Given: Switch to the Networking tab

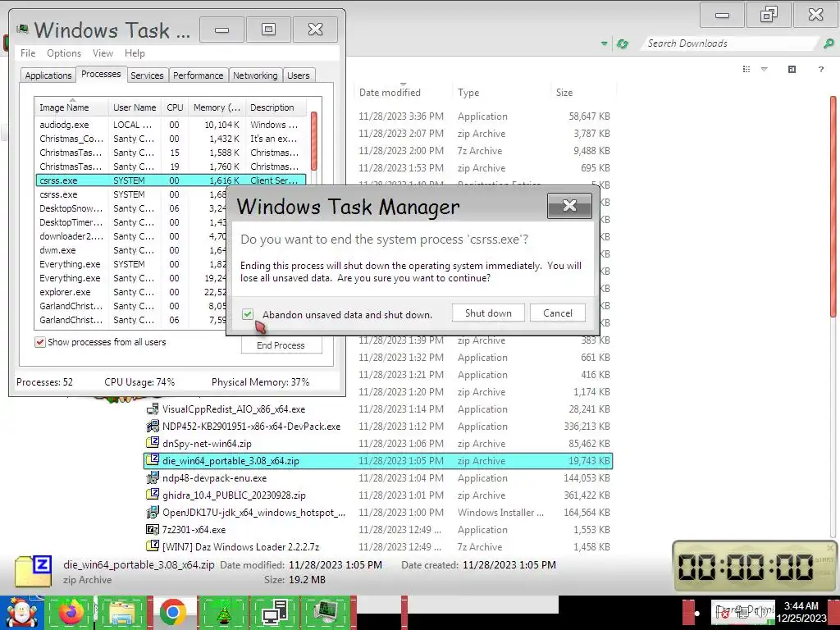Looking at the screenshot, I should point(255,75).
